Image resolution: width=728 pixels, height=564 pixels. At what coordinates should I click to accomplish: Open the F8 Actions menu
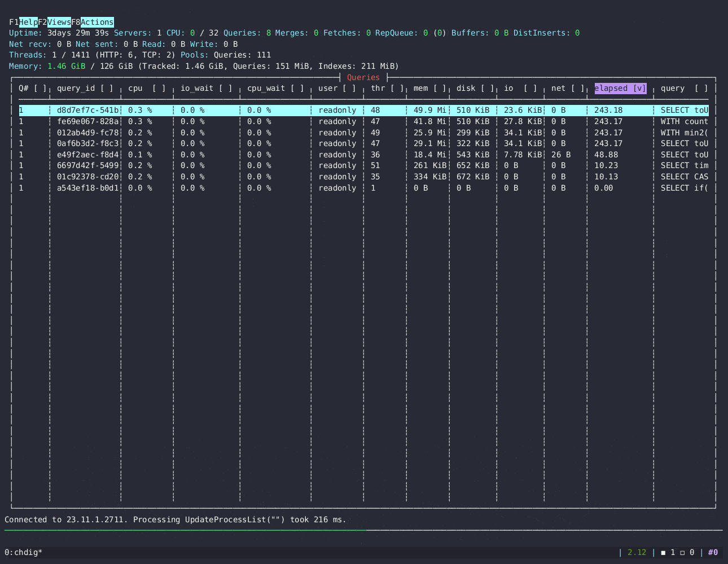coord(97,22)
